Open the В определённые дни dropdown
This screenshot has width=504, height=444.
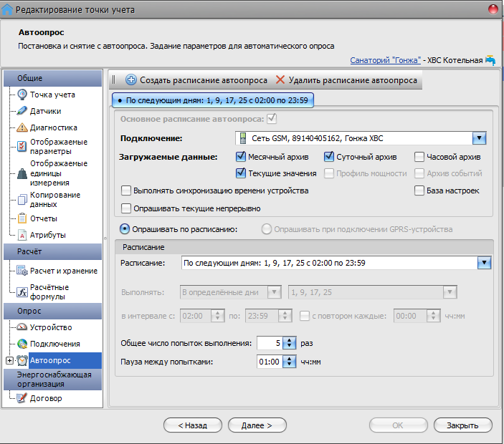pos(274,292)
